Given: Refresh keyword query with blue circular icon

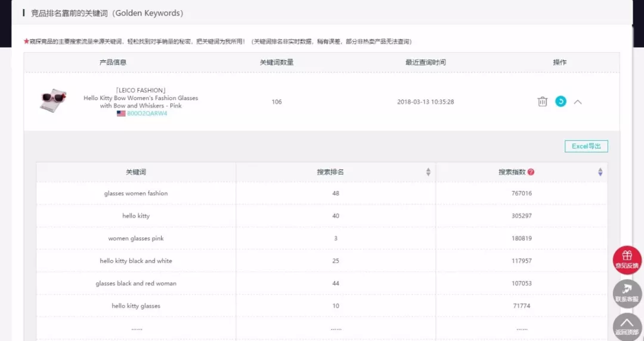Looking at the screenshot, I should (561, 101).
